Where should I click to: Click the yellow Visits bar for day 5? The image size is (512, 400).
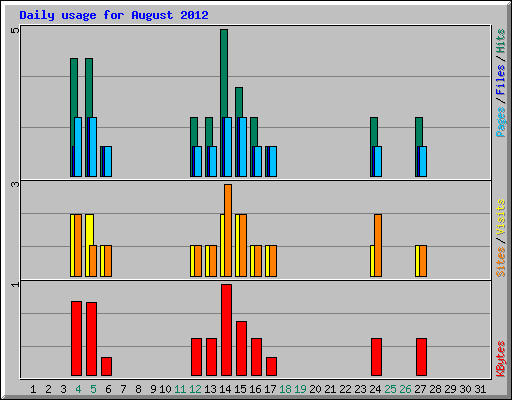(x=89, y=230)
